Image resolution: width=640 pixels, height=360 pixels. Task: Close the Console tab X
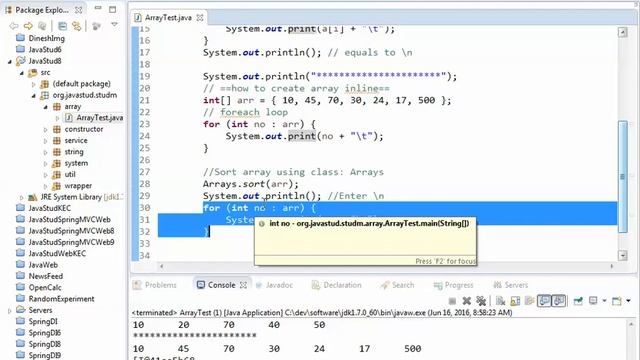243,285
